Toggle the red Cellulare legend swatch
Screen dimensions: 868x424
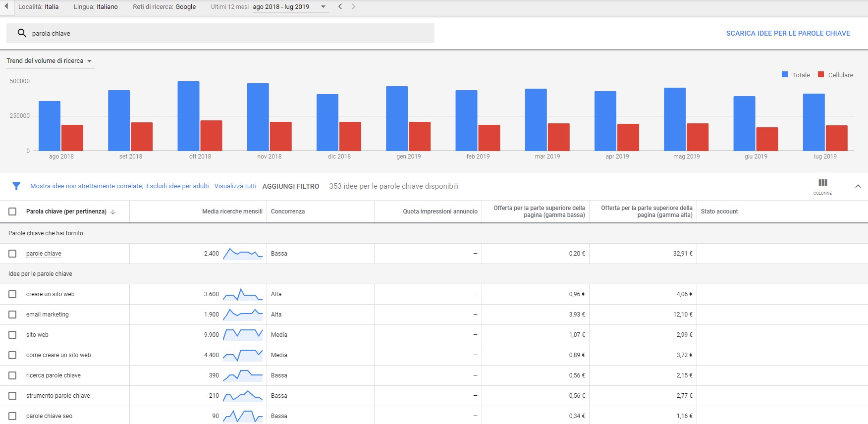point(821,74)
